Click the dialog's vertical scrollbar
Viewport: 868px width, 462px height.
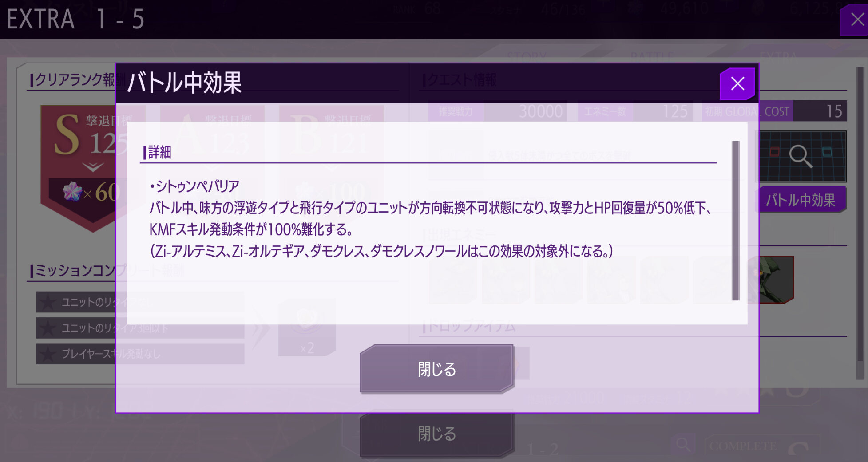tap(736, 221)
